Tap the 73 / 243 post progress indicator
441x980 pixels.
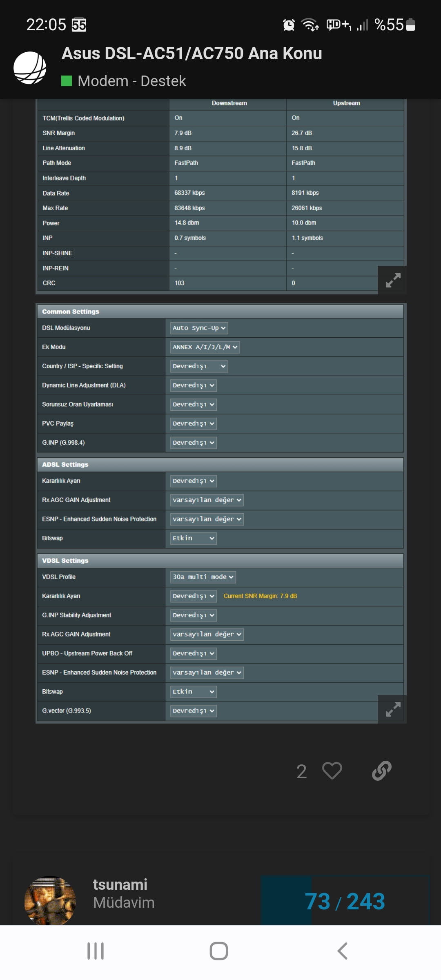(x=345, y=901)
